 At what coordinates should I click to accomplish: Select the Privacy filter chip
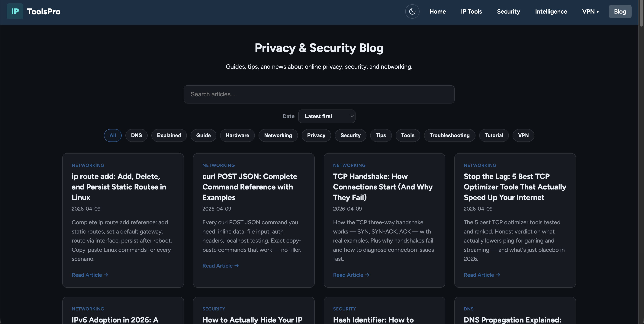tap(316, 135)
